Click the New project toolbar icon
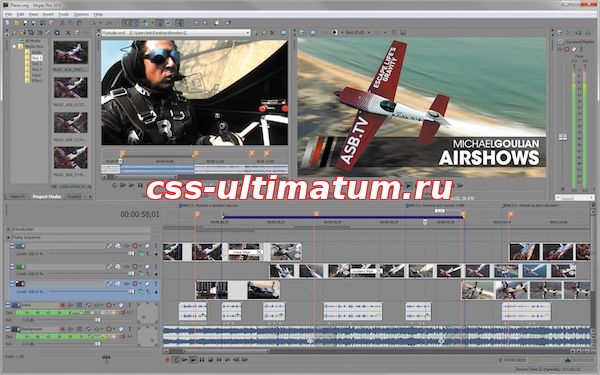This screenshot has width=600, height=375. (x=8, y=23)
